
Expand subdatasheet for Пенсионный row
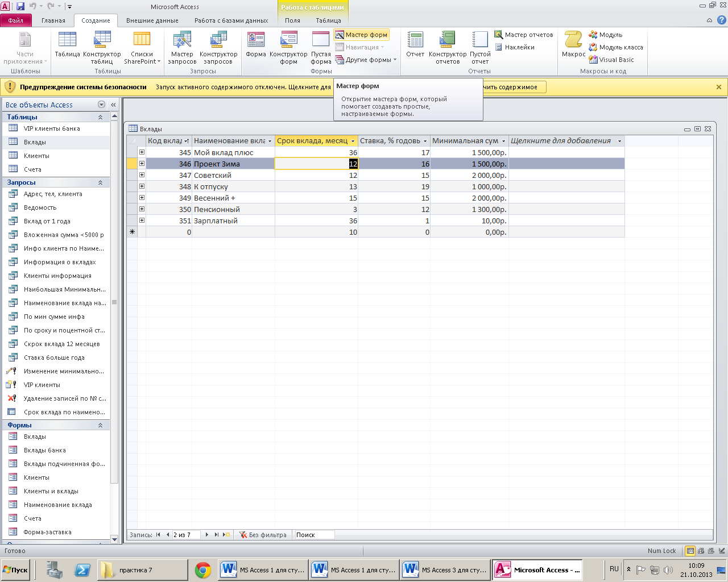coord(142,209)
